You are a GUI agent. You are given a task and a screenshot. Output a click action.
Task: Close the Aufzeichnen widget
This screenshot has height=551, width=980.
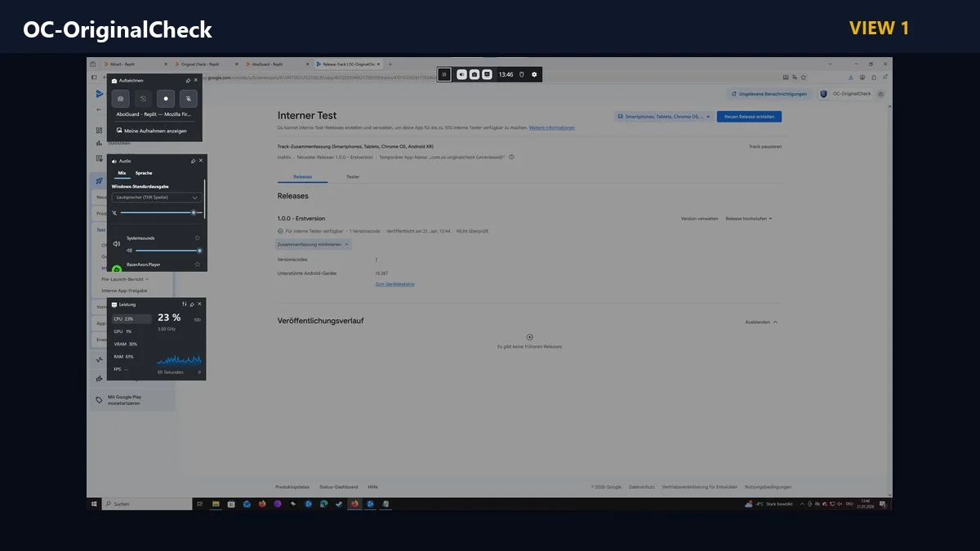196,80
